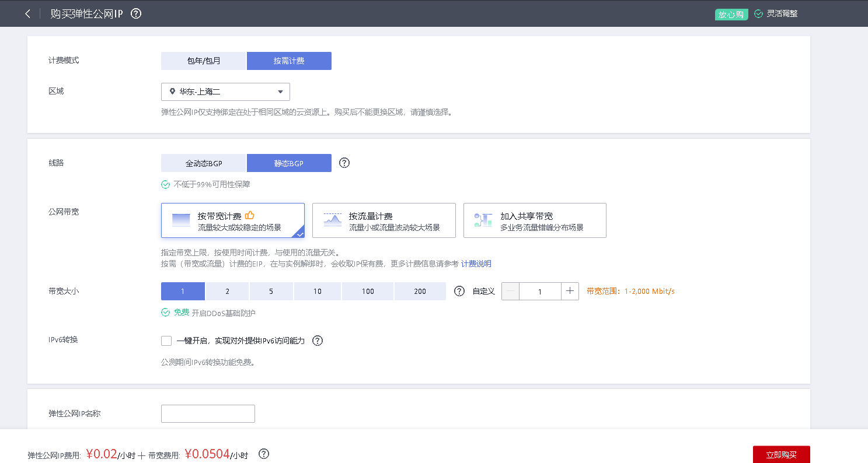Open help icon beside 静态BGP line option

pyautogui.click(x=344, y=163)
